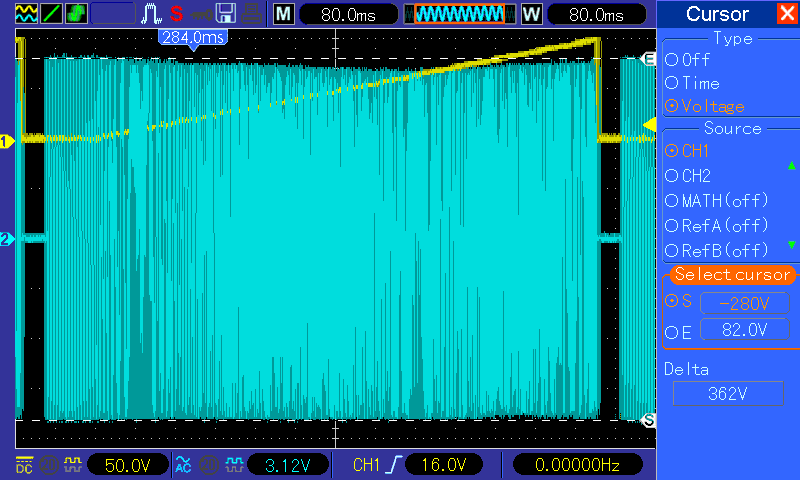This screenshot has height=480, width=800.
Task: Click the source list down arrow
Action: click(x=791, y=245)
